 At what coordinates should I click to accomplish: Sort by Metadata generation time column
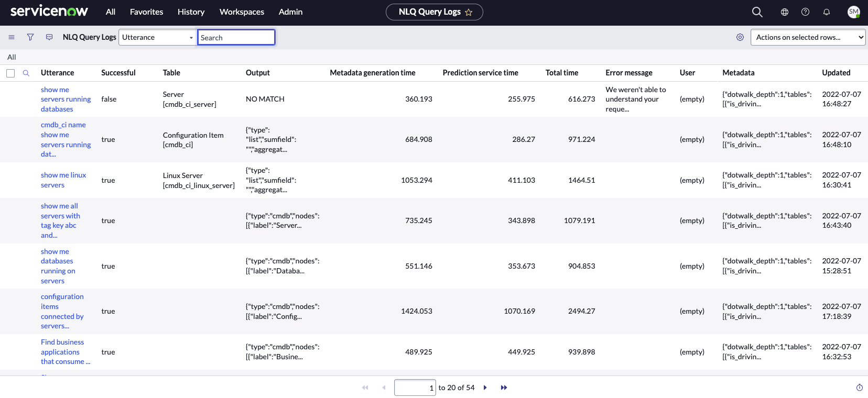click(372, 73)
